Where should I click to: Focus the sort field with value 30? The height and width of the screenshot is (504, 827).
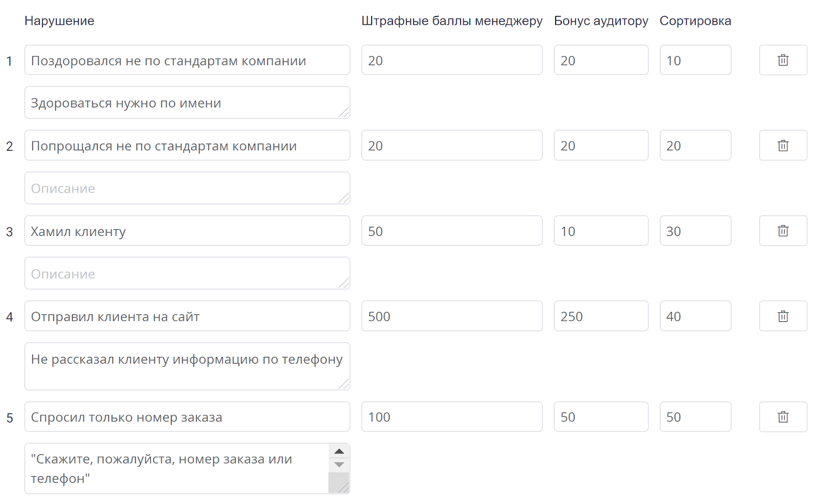tap(695, 230)
